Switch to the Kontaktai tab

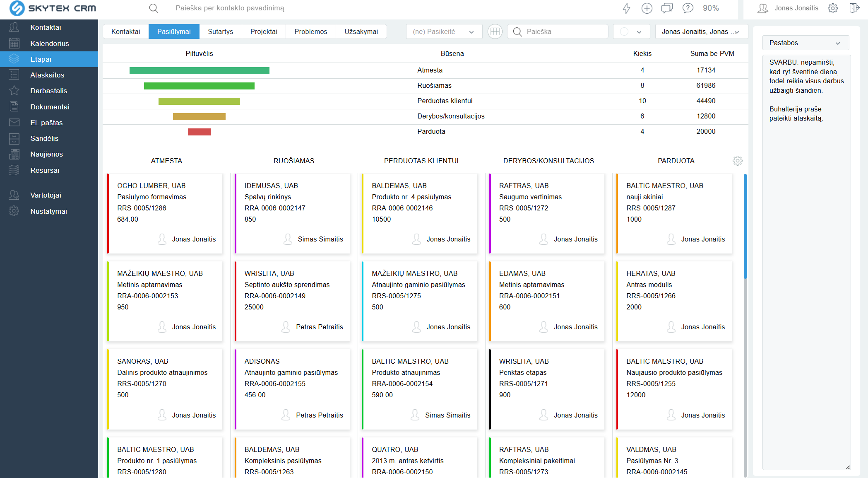126,31
